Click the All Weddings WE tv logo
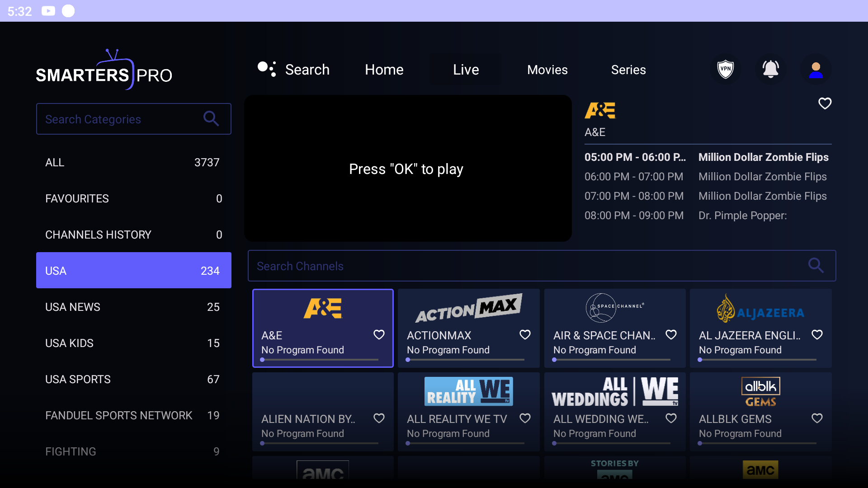The width and height of the screenshot is (868, 488). coord(615,391)
